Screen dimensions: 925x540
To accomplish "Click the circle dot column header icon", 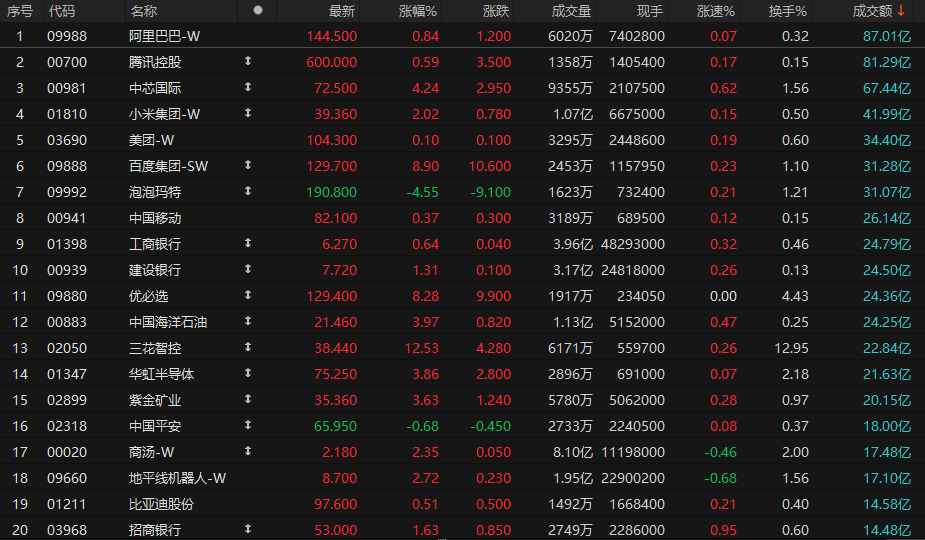I will [258, 10].
